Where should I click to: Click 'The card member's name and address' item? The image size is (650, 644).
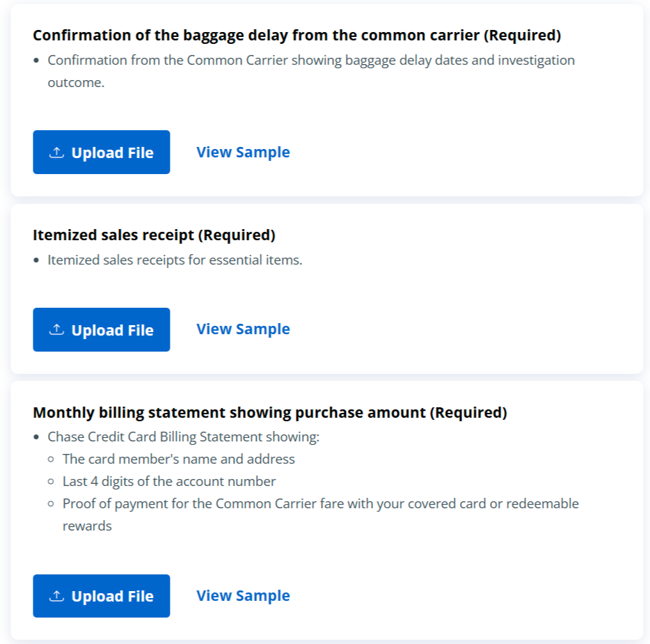pyautogui.click(x=178, y=460)
